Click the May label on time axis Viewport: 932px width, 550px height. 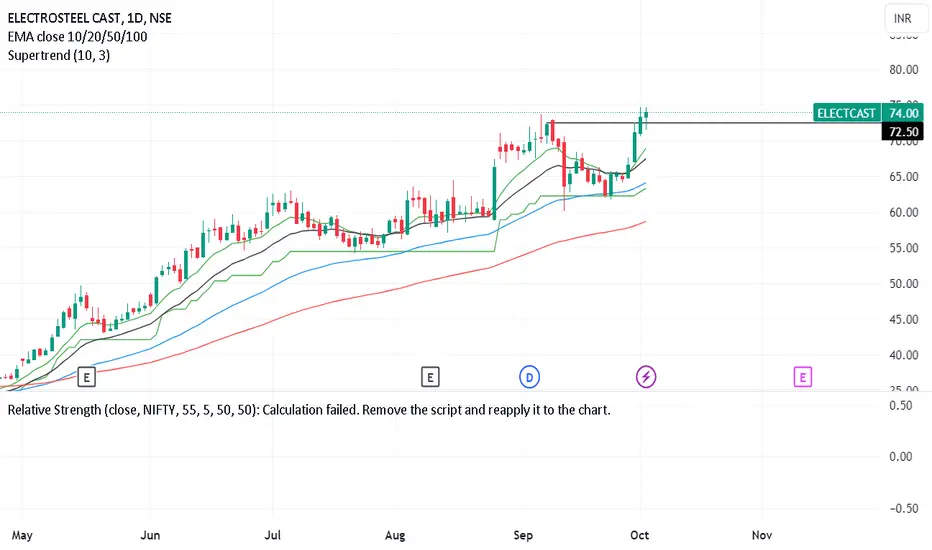(x=22, y=535)
